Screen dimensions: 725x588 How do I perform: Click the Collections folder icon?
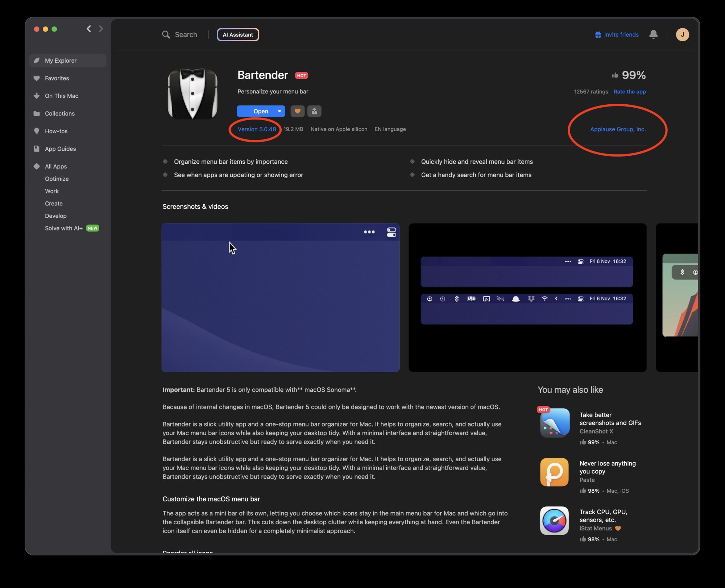click(x=37, y=114)
